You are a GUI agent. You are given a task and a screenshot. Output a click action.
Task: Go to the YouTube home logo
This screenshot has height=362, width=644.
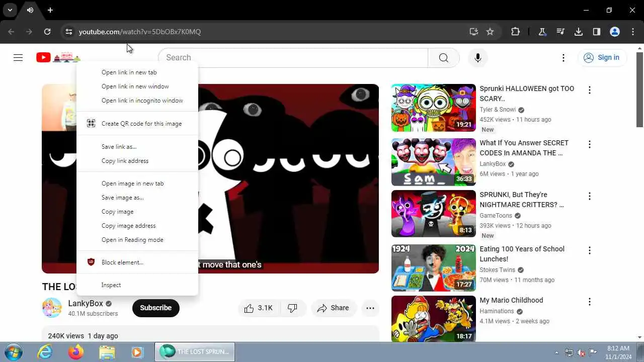click(58, 57)
